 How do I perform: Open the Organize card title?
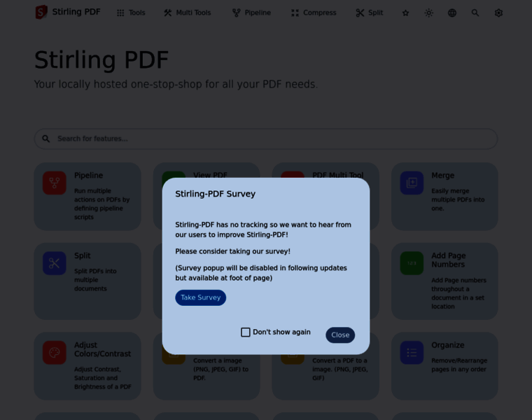448,345
